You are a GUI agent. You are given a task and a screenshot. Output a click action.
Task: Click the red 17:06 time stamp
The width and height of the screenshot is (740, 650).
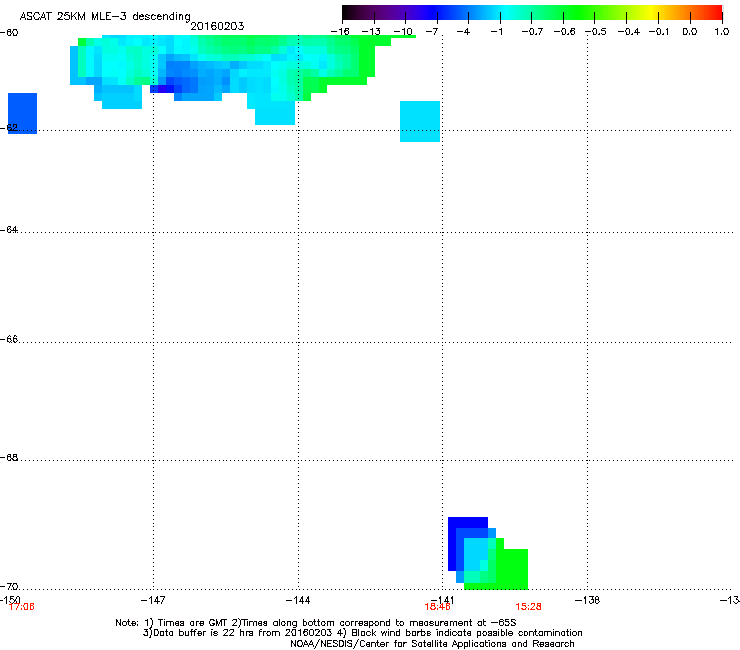click(x=22, y=607)
